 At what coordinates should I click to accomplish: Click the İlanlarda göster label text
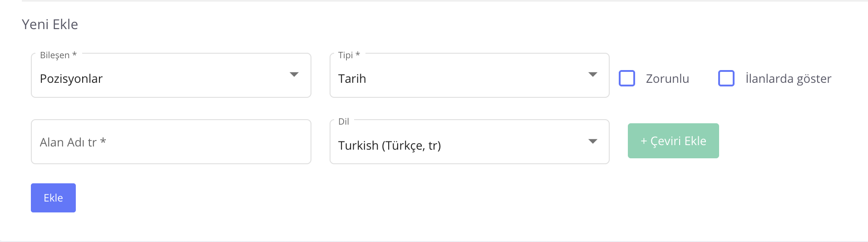point(788,79)
